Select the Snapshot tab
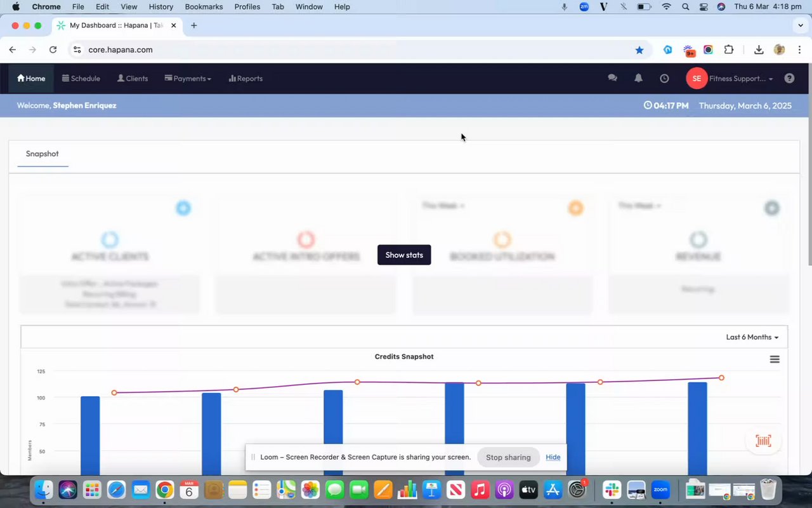Screen dimensions: 812x508 click(43, 154)
